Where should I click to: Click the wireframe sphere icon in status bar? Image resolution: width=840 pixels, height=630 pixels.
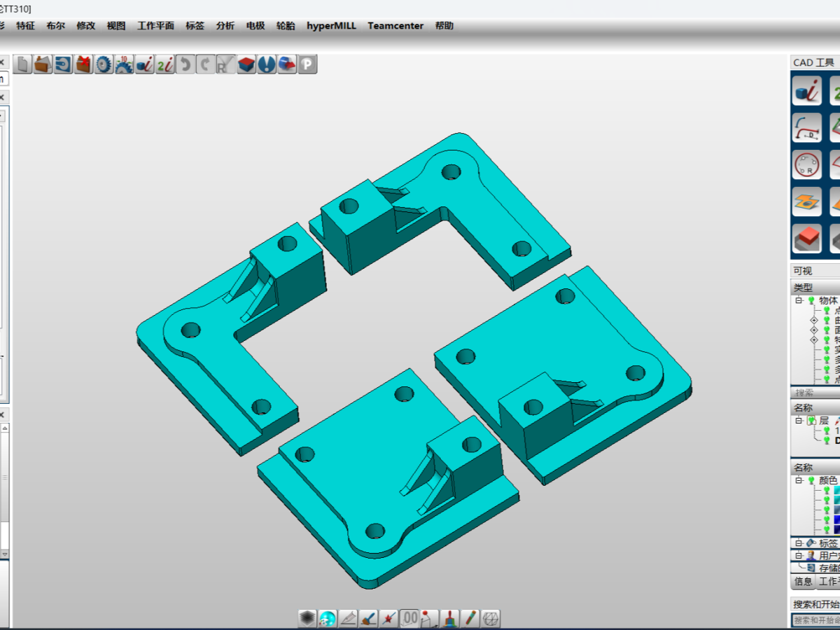coord(492,619)
